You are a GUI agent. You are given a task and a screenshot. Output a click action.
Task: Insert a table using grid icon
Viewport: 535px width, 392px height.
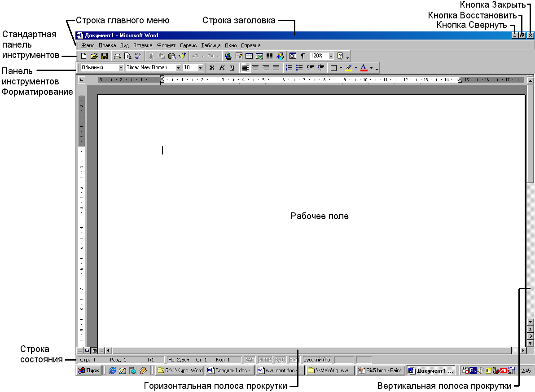click(x=249, y=56)
